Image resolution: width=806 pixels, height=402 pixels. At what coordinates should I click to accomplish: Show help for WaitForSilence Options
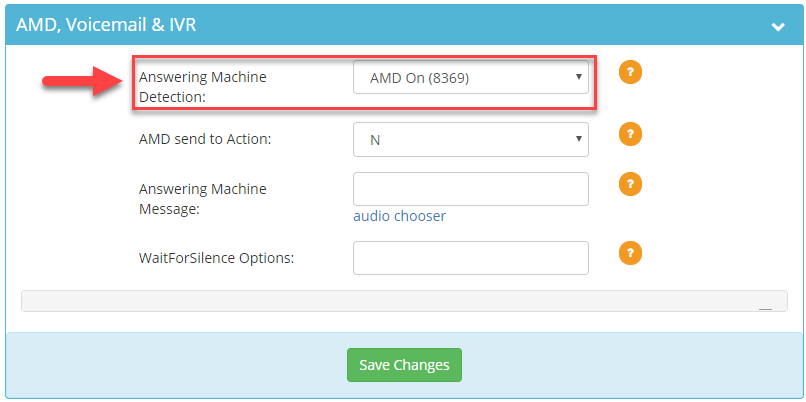point(630,253)
